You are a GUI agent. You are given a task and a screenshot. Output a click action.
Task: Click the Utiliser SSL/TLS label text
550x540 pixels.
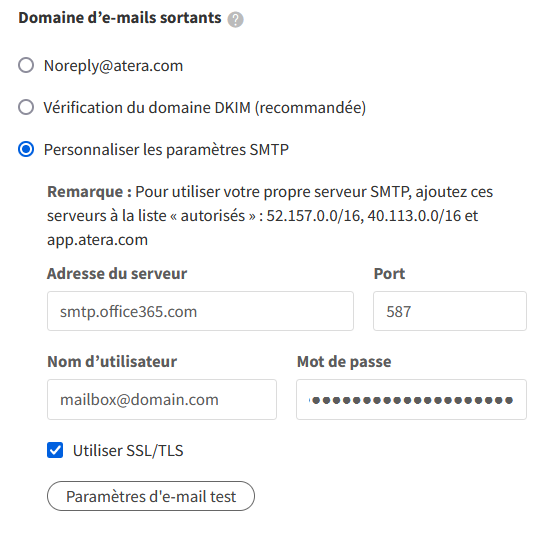tap(128, 451)
